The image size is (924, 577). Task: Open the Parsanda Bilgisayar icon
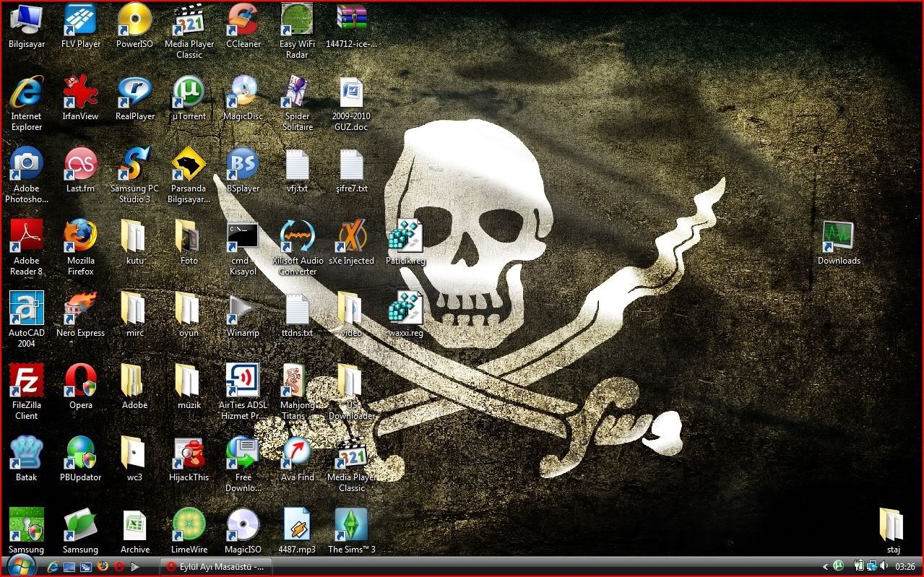[x=189, y=175]
